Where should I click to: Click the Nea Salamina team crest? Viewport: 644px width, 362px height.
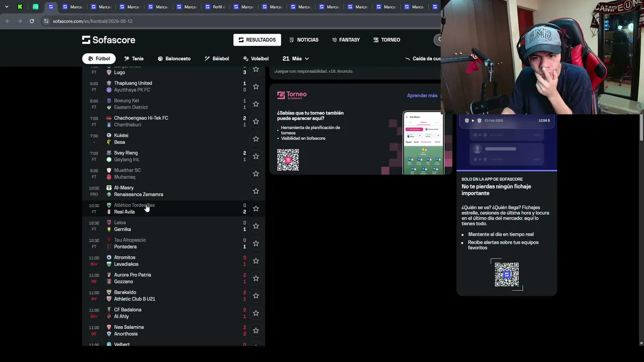pos(109,327)
